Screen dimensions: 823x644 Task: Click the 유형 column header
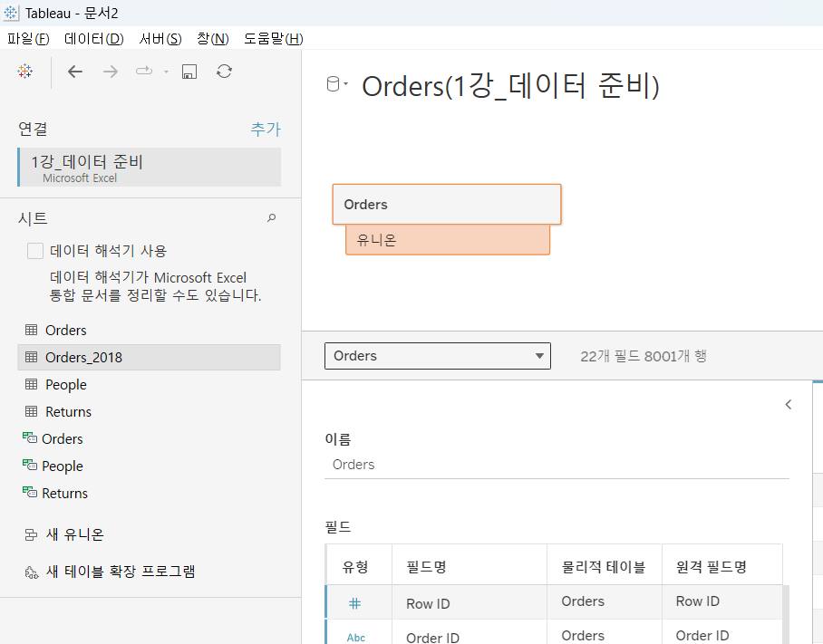point(359,566)
